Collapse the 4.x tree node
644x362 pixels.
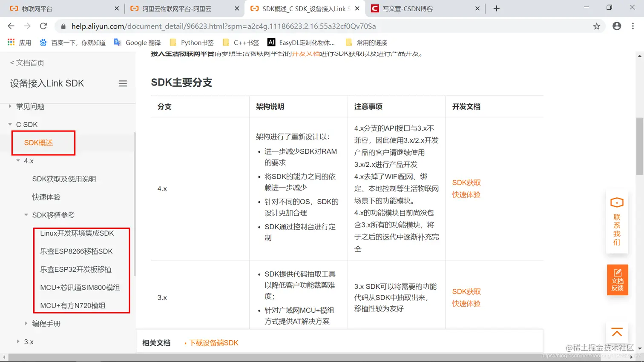click(18, 160)
